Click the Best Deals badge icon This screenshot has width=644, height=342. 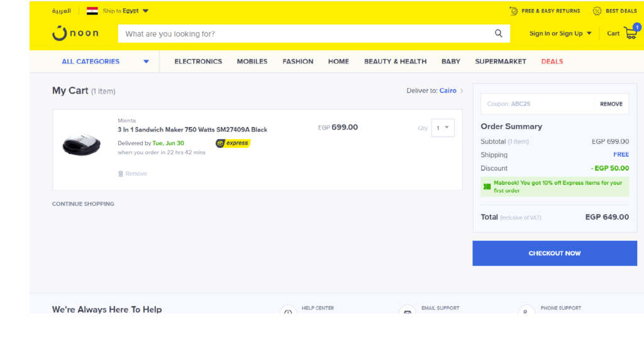597,11
